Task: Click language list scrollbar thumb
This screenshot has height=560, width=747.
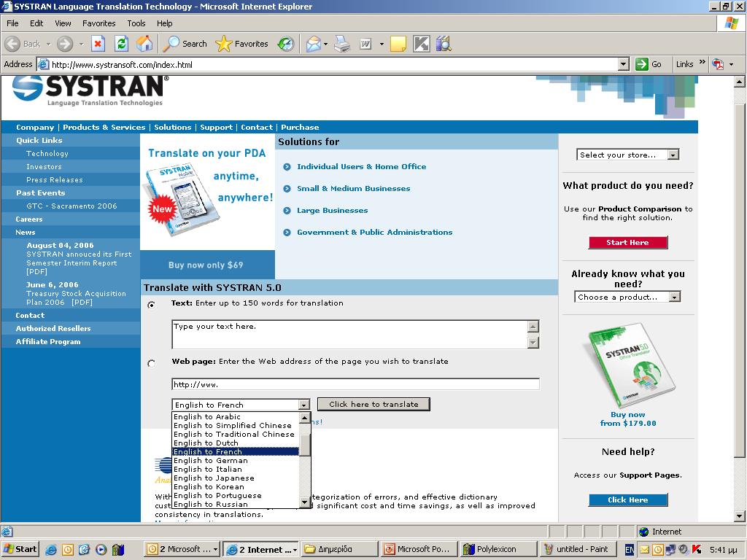Action: (x=305, y=446)
